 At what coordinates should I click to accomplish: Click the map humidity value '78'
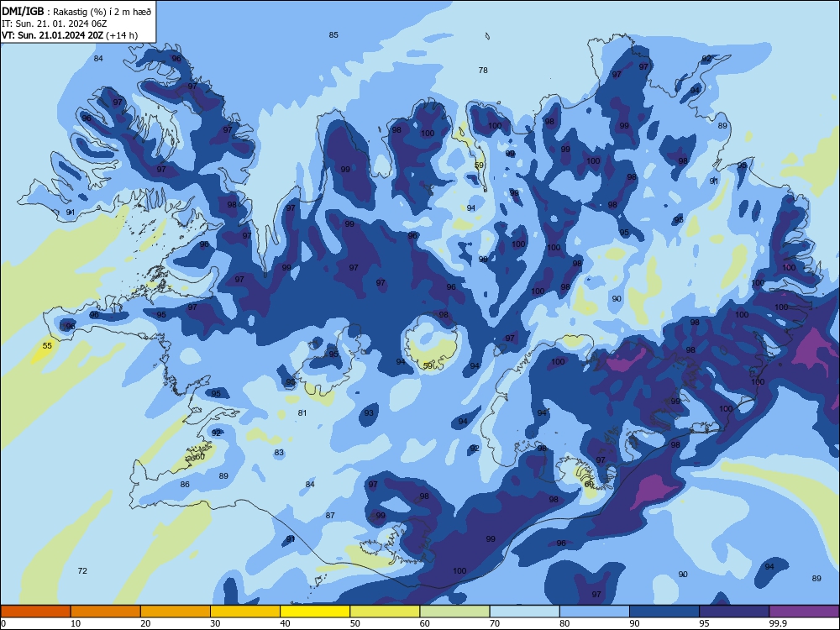pos(483,71)
